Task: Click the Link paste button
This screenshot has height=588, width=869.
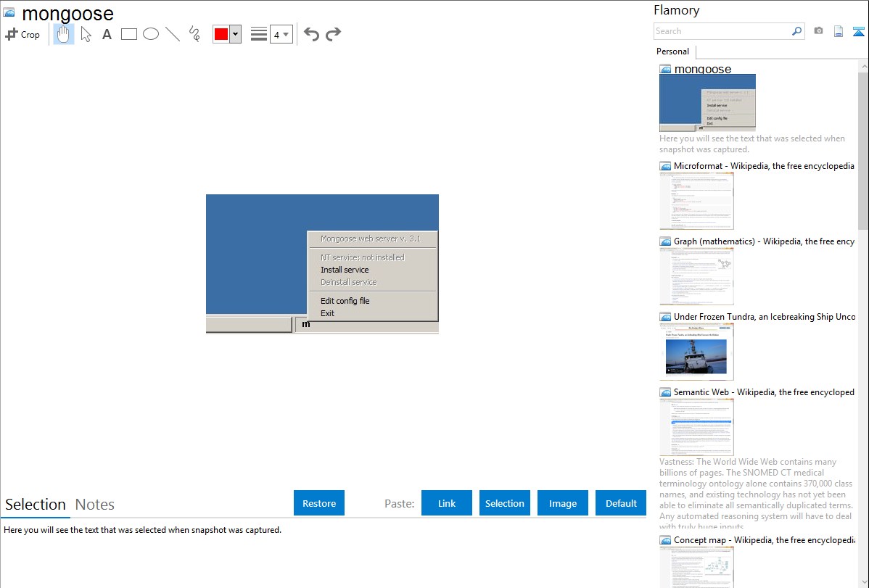Action: point(447,503)
